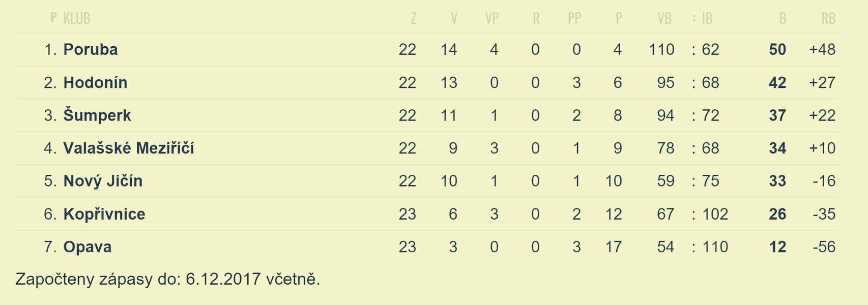Click the RB goal difference header

(x=828, y=19)
